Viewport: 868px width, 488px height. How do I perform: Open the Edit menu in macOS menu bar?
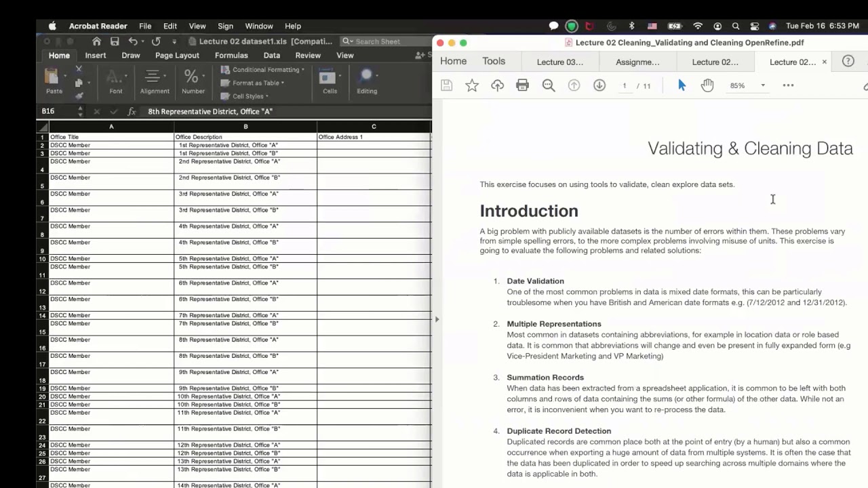pos(170,26)
